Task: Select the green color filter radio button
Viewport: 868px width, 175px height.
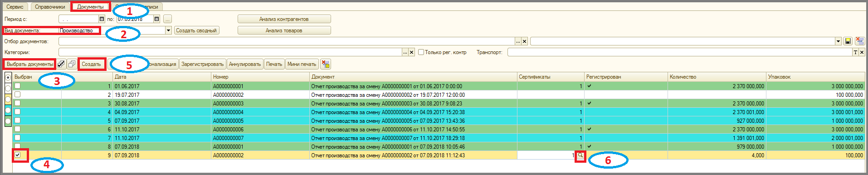Action: [8, 121]
